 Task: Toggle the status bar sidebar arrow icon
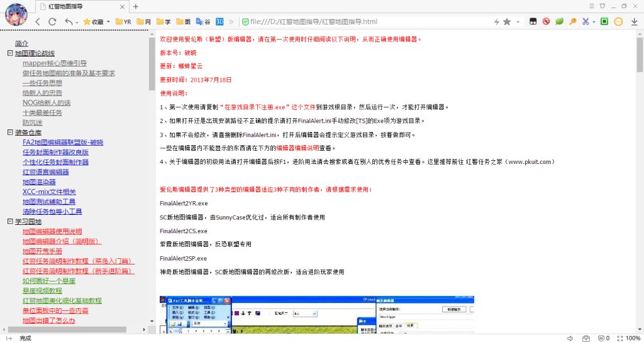point(9,339)
